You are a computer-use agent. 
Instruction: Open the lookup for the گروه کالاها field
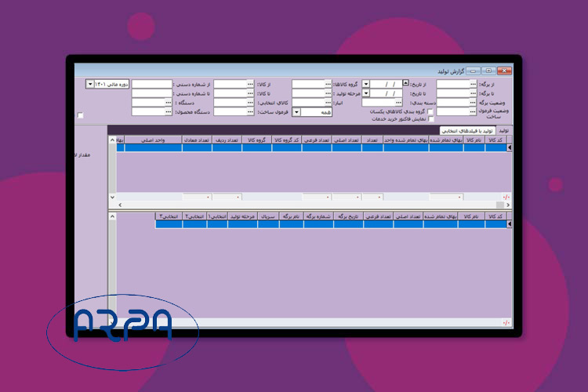click(x=326, y=84)
